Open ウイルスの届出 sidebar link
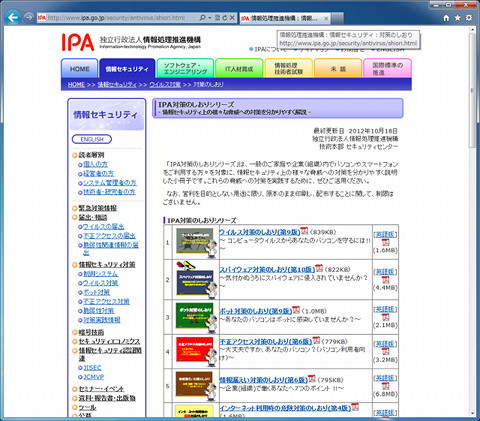 104,227
